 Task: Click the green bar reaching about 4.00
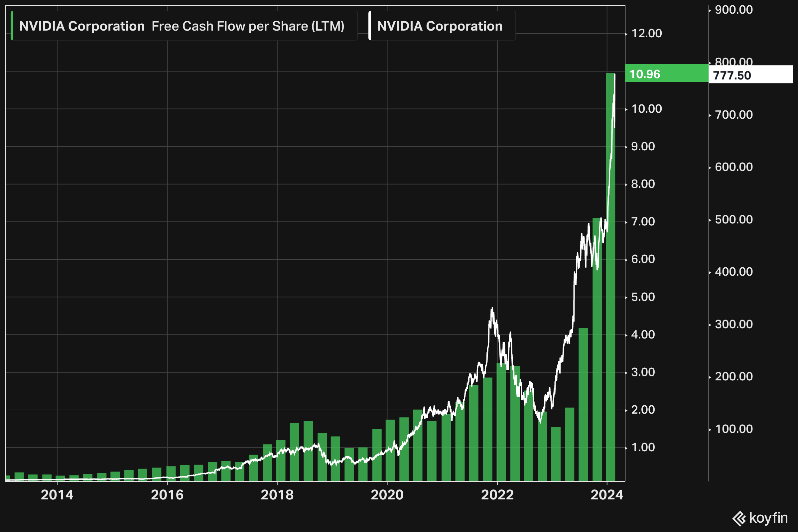[583, 404]
